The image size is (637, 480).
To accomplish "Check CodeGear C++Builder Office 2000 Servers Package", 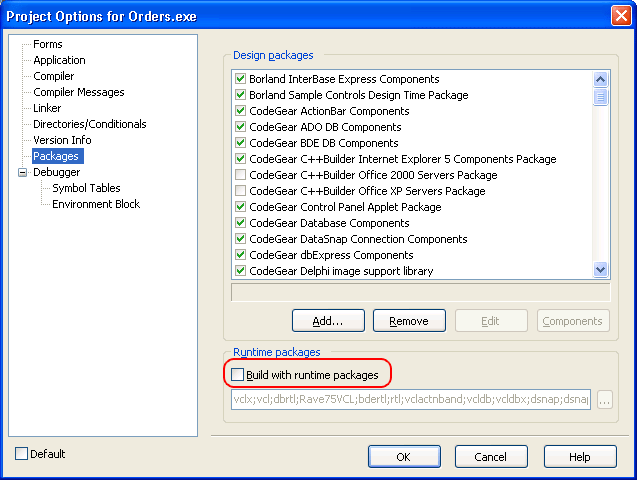I will coord(240,175).
